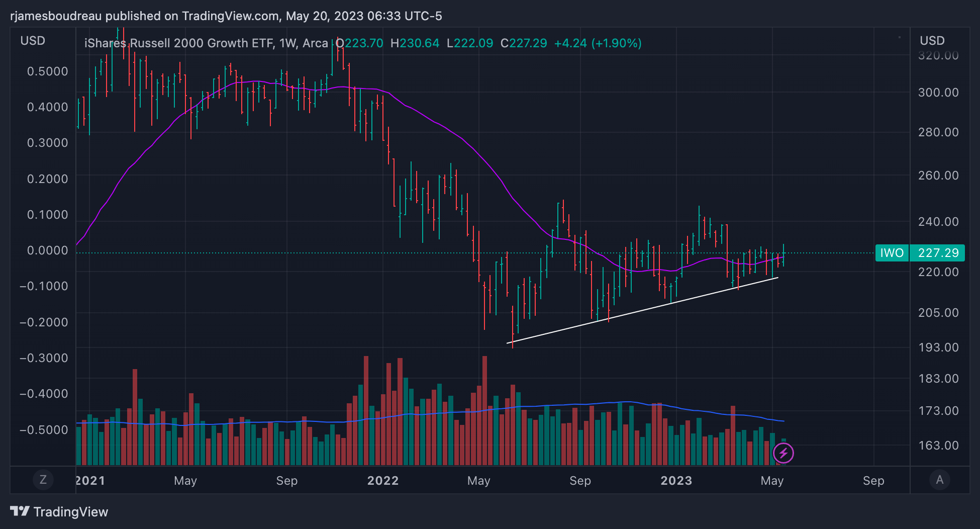Click the 0.5000 left axis value
The width and height of the screenshot is (980, 529).
point(47,71)
